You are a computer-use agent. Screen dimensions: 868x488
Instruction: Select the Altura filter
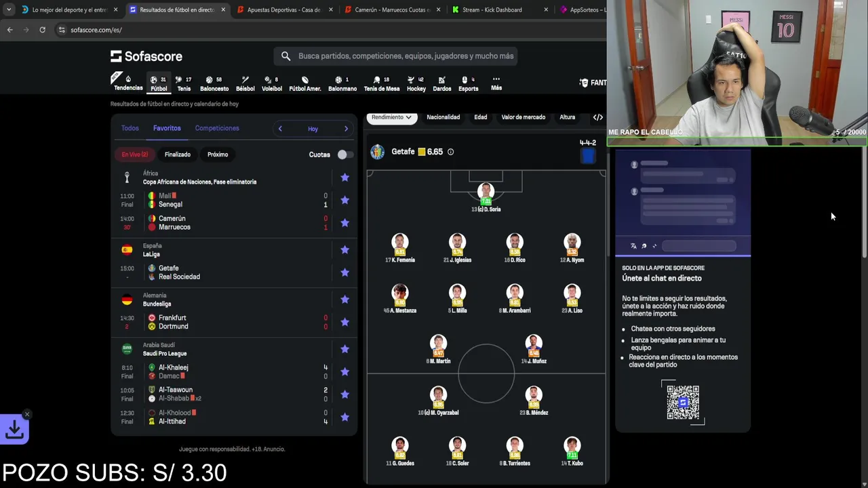567,117
